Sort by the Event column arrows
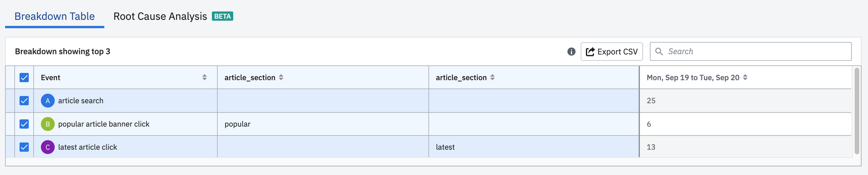 (x=204, y=77)
